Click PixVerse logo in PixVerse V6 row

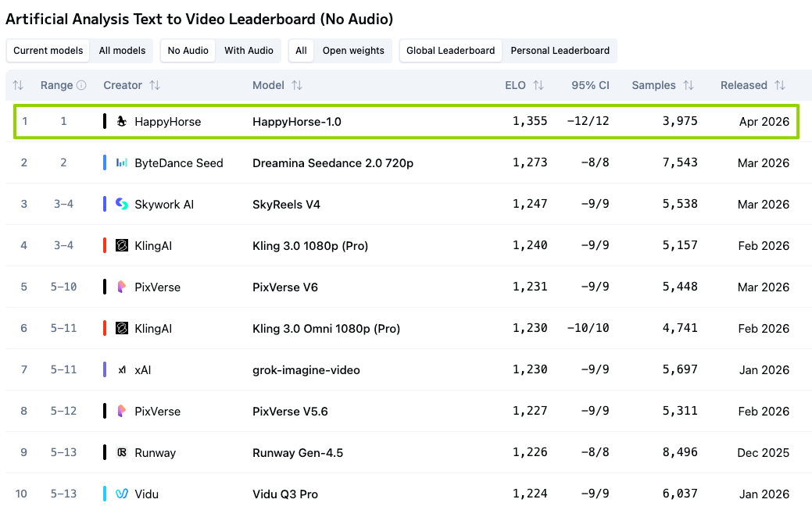(121, 287)
